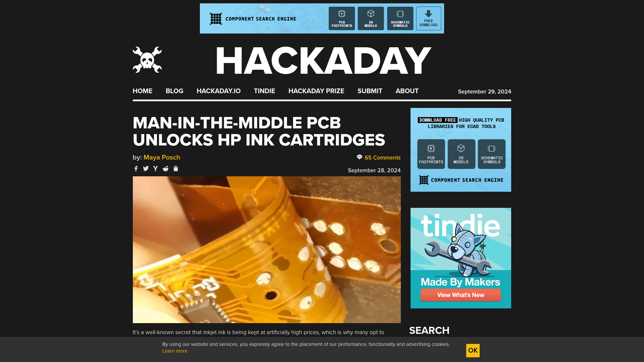This screenshot has width=644, height=362.
Task: Click the 'Learn more' cookie policy link
Action: [x=175, y=351]
